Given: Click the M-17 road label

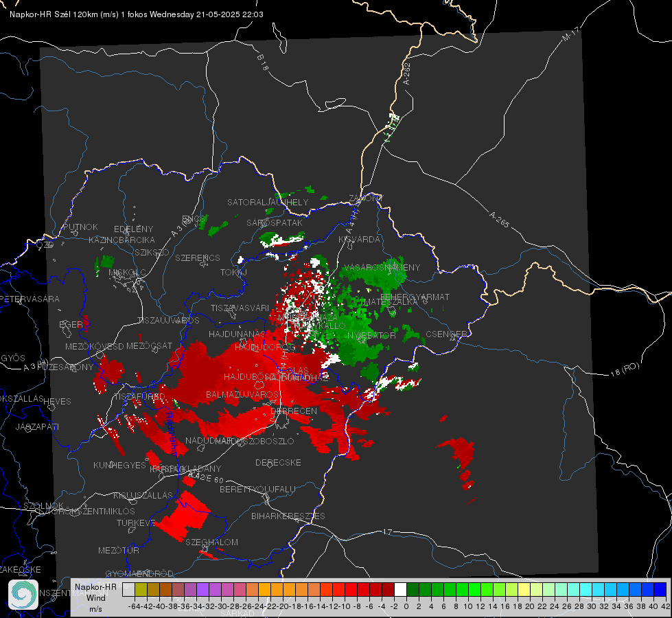Looking at the screenshot, I should tap(570, 34).
